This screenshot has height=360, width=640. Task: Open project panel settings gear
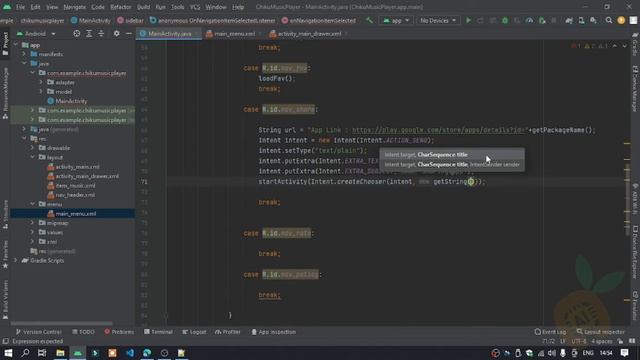click(x=116, y=33)
